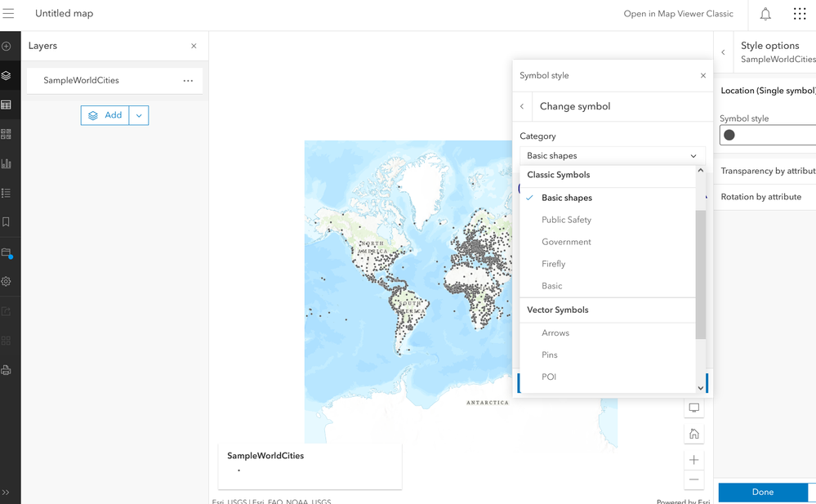Image resolution: width=816 pixels, height=504 pixels.
Task: Open the Charts icon in sidebar
Action: [x=7, y=163]
